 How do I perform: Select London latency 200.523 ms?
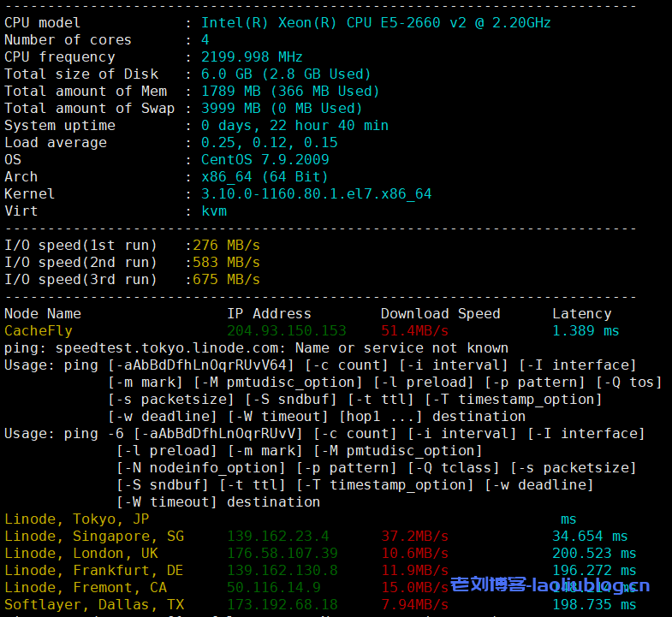[x=594, y=554]
